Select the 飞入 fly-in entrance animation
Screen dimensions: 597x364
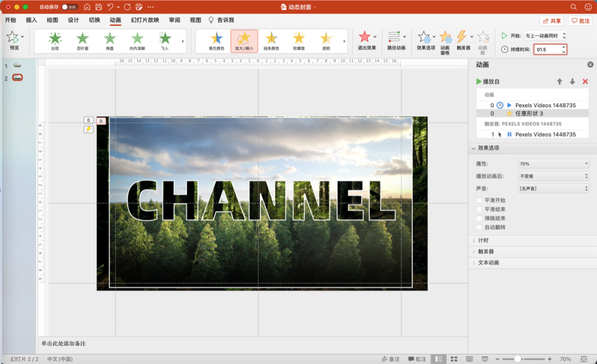tap(165, 41)
